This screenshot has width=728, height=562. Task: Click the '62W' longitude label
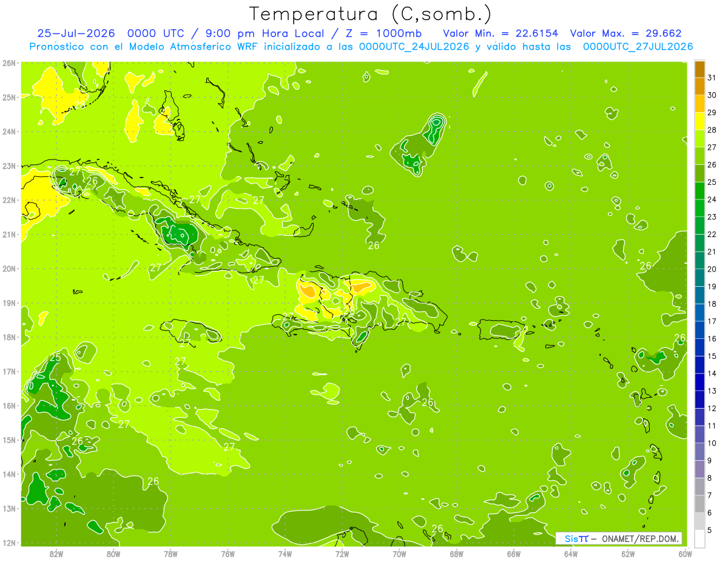click(x=628, y=554)
